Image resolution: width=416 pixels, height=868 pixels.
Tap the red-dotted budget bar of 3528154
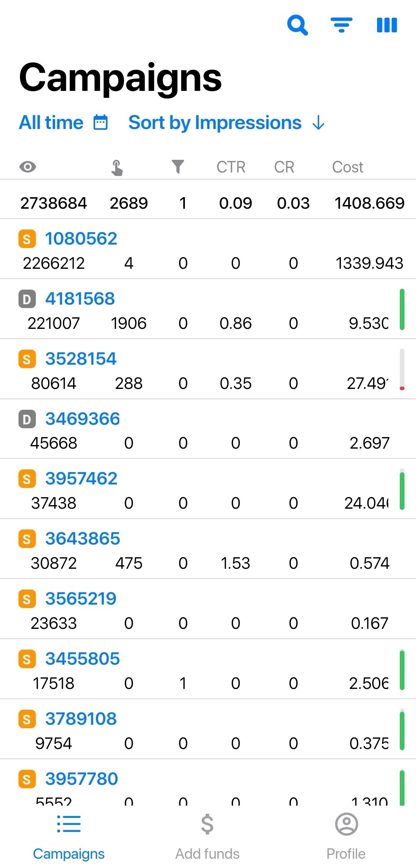click(x=402, y=370)
